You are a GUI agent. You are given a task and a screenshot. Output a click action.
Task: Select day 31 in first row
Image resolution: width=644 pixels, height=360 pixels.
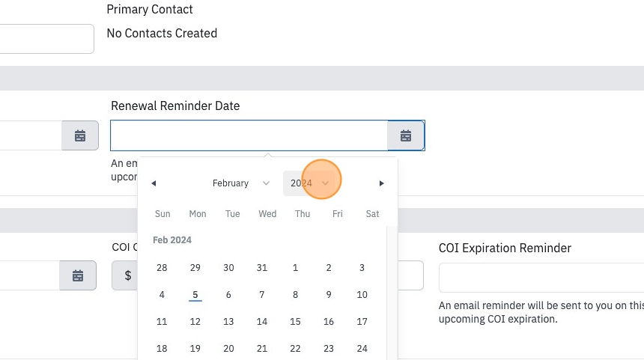(261, 268)
